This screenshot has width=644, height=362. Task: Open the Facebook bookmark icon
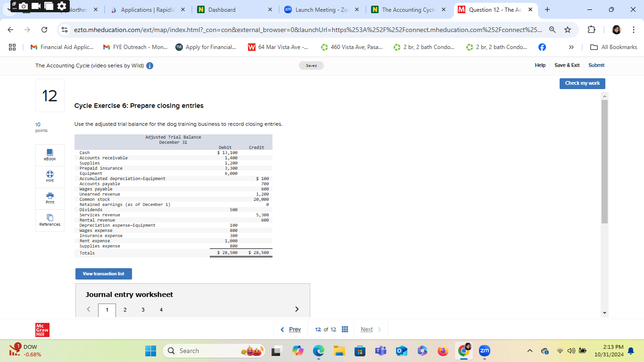pos(542,47)
